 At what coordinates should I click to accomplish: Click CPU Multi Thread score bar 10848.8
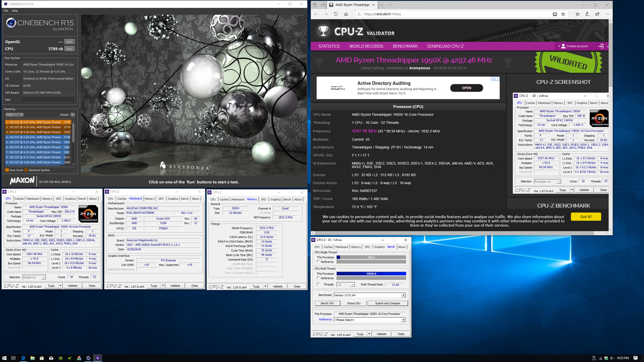tap(371, 274)
